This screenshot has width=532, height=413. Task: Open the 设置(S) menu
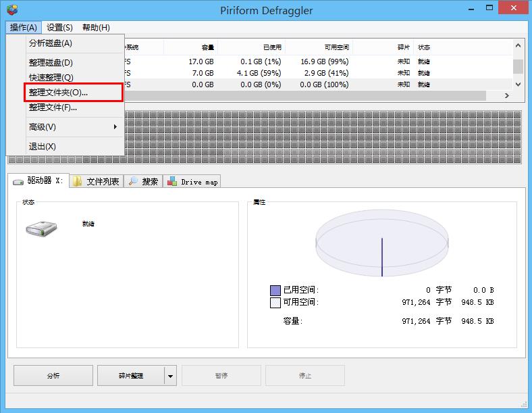coord(59,28)
